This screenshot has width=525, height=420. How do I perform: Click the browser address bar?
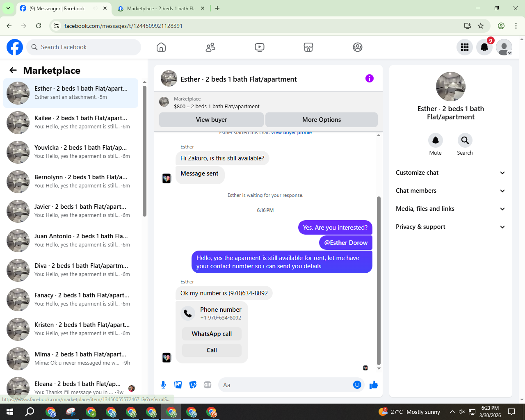pyautogui.click(x=262, y=26)
